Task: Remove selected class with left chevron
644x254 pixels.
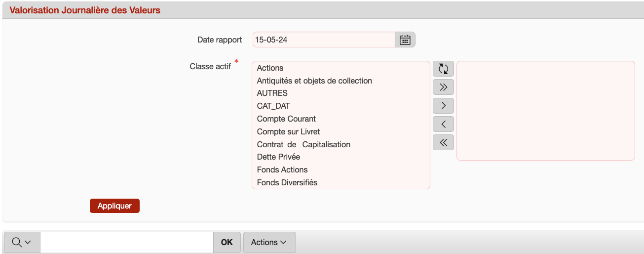Action: coord(443,124)
